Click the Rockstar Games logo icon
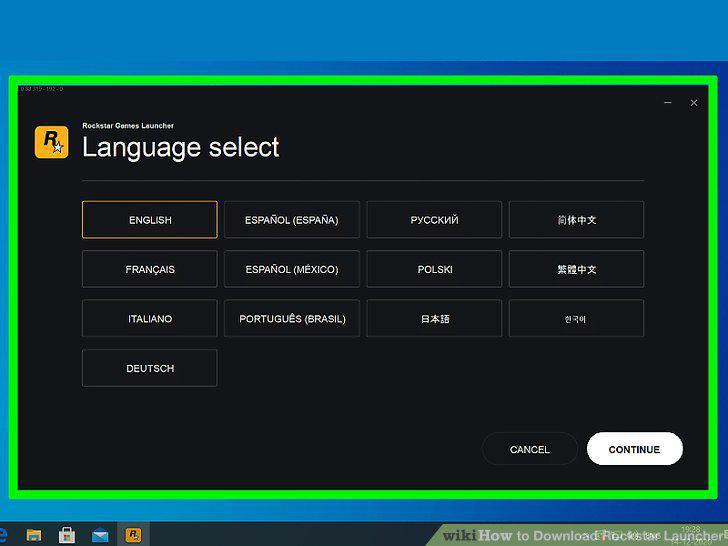728x546 pixels. [52, 142]
